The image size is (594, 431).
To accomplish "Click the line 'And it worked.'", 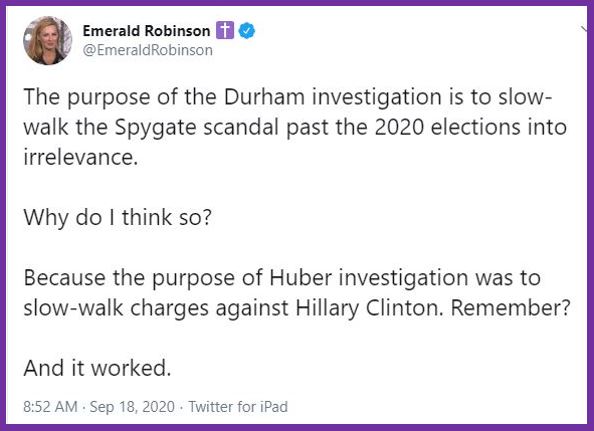I will point(97,368).
